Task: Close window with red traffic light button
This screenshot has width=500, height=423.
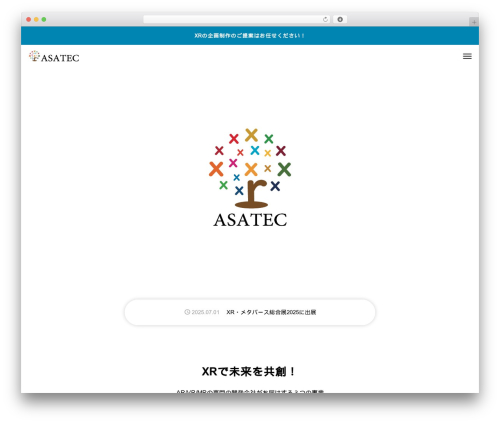Action: coord(29,19)
